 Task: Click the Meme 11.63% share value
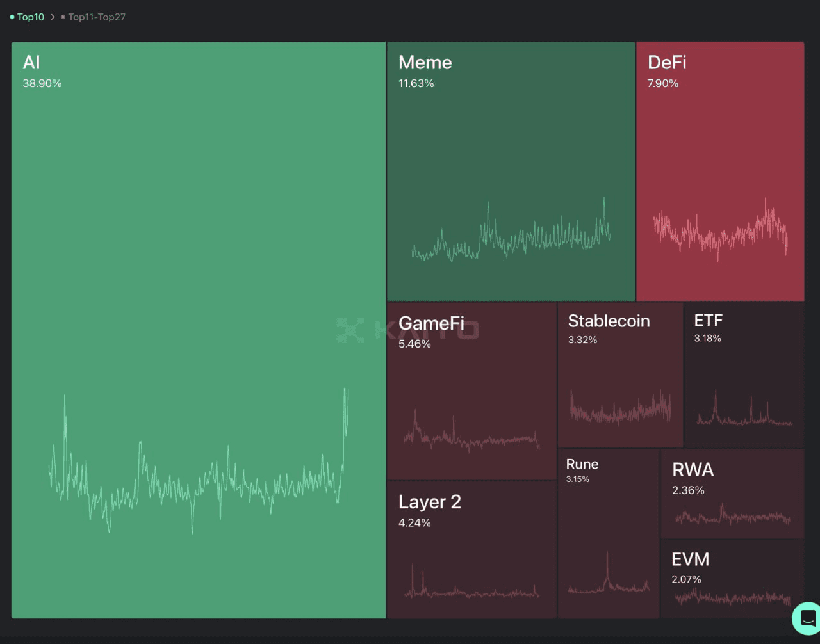416,83
